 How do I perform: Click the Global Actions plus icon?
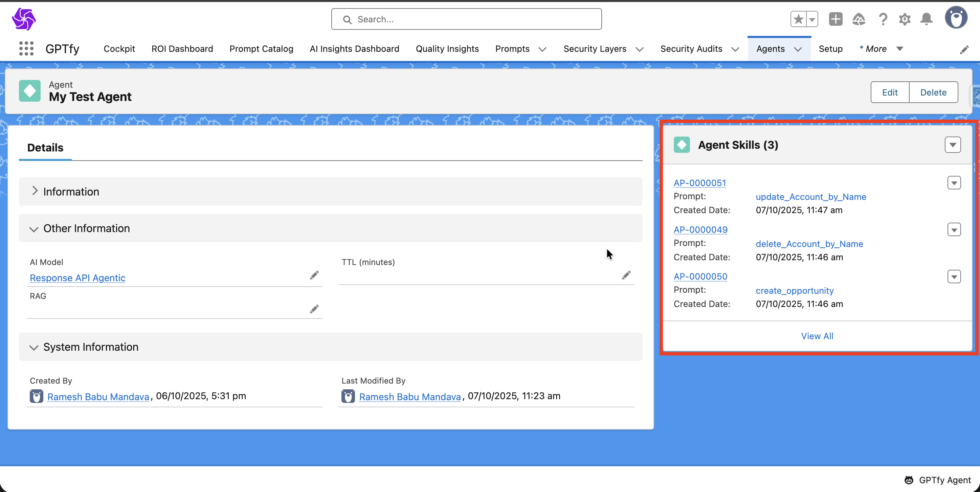pos(836,19)
